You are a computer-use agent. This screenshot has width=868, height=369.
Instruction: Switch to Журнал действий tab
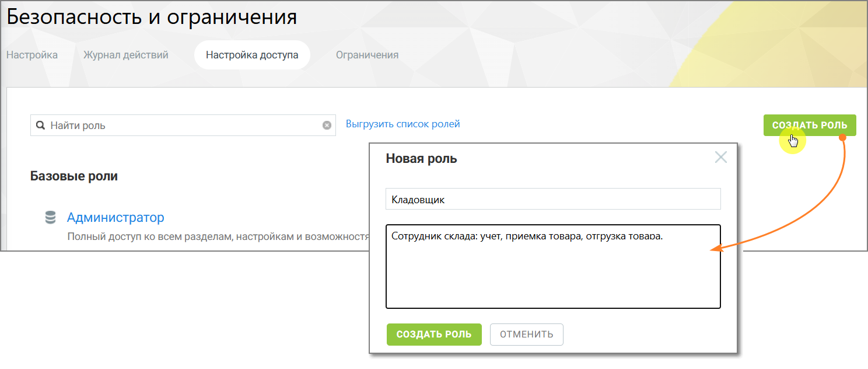point(126,55)
